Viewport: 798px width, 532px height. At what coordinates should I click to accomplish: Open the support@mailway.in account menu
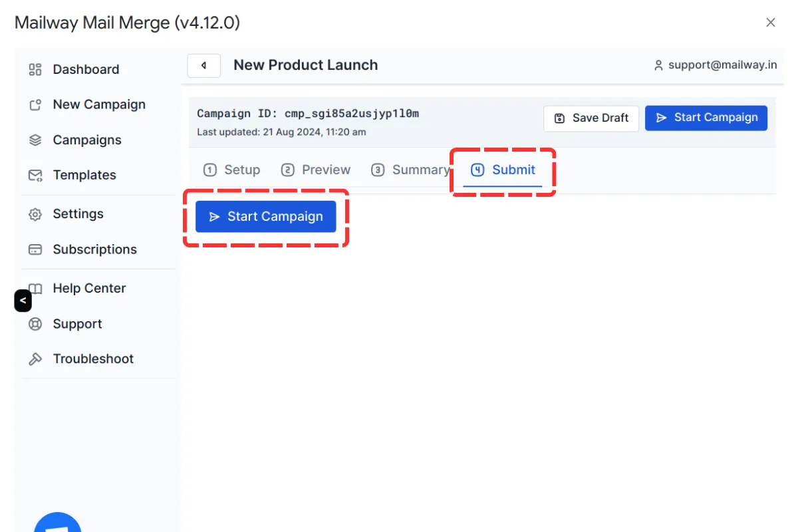pos(716,65)
